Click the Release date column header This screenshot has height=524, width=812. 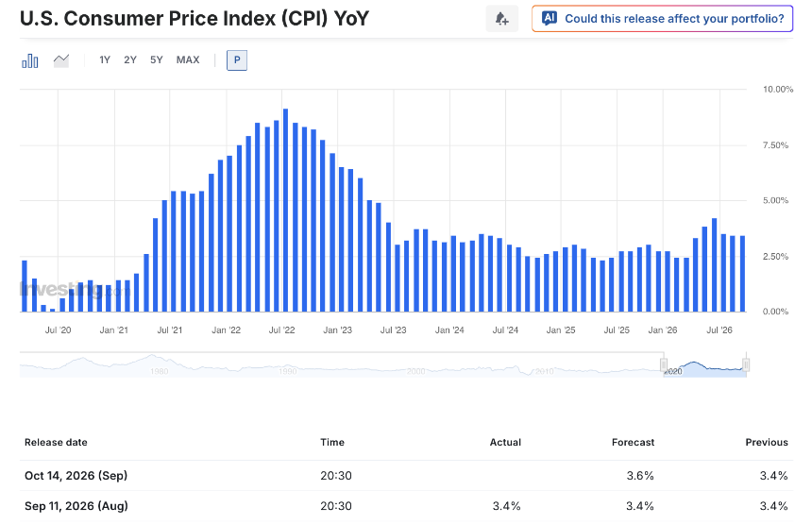[x=56, y=442]
